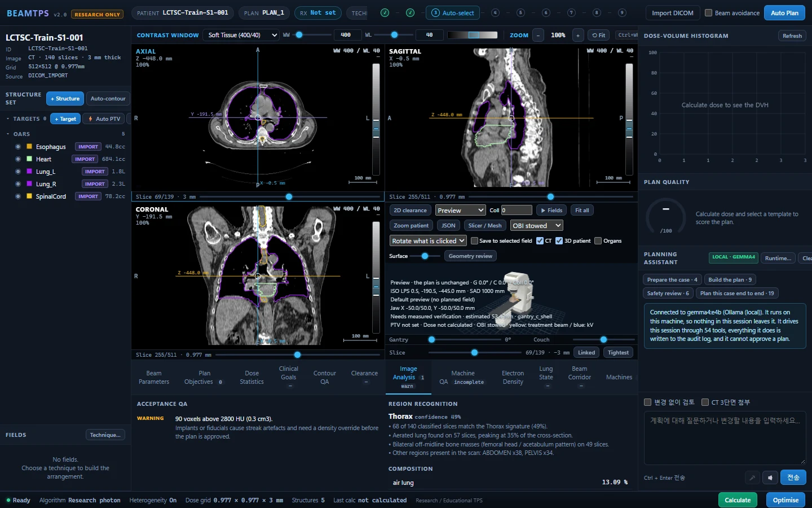
Task: Open the Electron Density tab
Action: (x=513, y=378)
